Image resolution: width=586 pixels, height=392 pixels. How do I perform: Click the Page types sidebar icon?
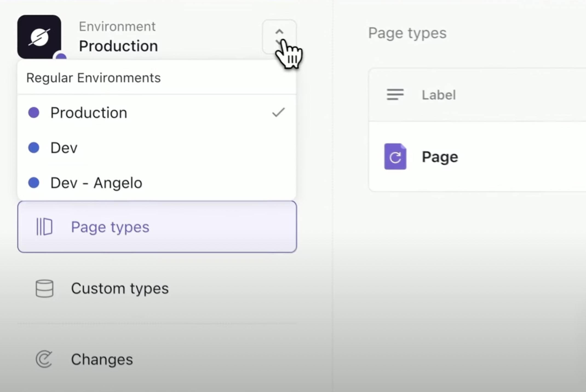coord(44,227)
